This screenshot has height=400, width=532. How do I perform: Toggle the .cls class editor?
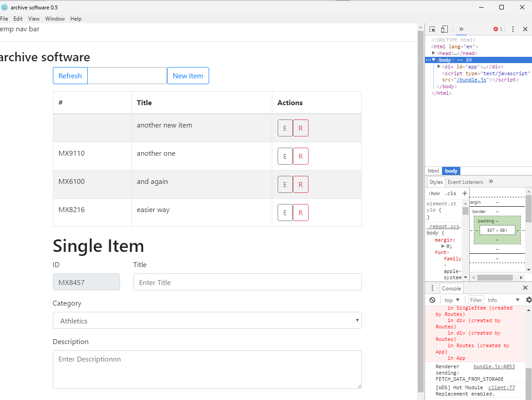[450, 193]
